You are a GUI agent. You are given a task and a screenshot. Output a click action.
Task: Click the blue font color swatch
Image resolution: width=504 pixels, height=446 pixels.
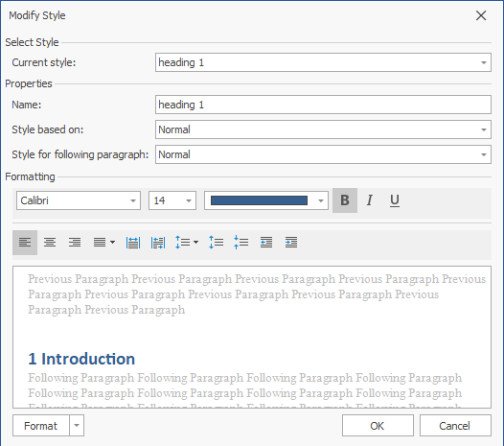259,200
